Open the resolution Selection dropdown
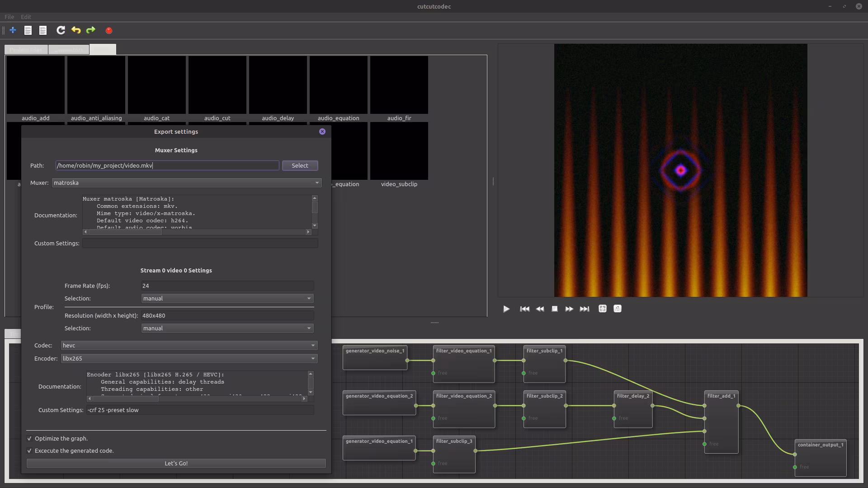Screen dimensions: 868x488 [227, 328]
